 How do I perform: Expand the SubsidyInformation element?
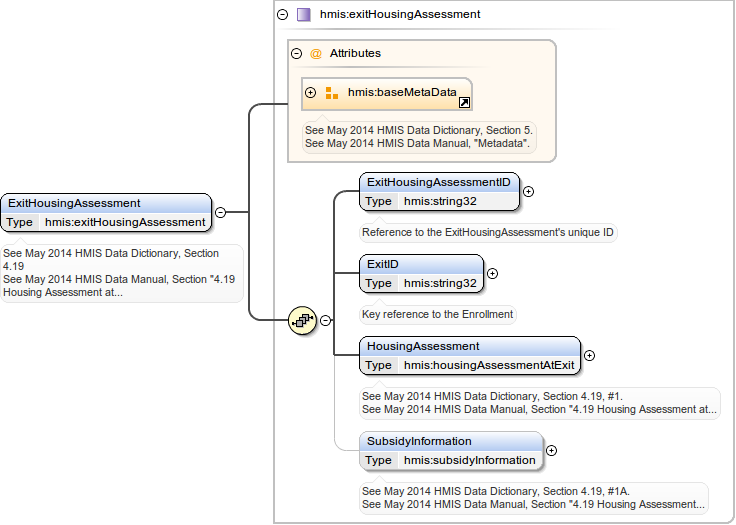click(551, 450)
